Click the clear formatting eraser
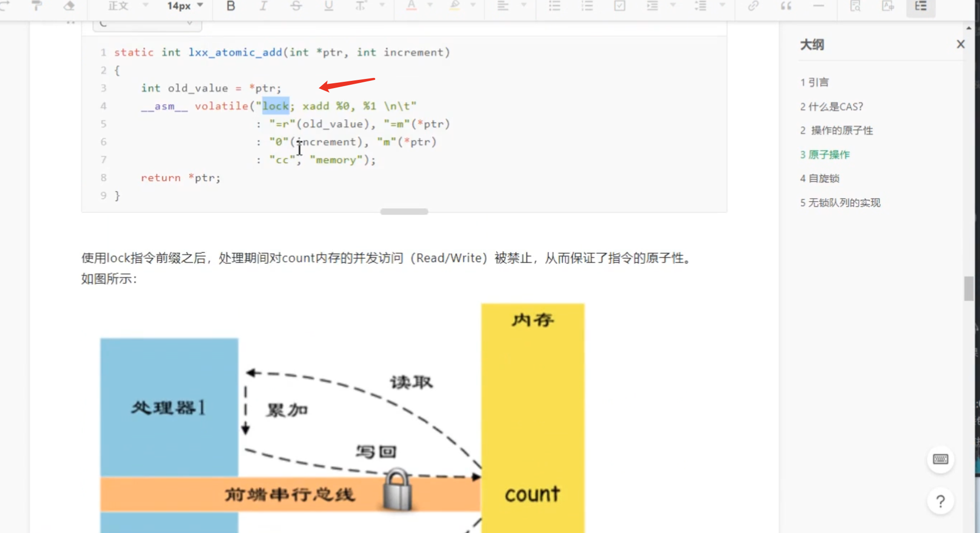980x533 pixels. pyautogui.click(x=69, y=6)
